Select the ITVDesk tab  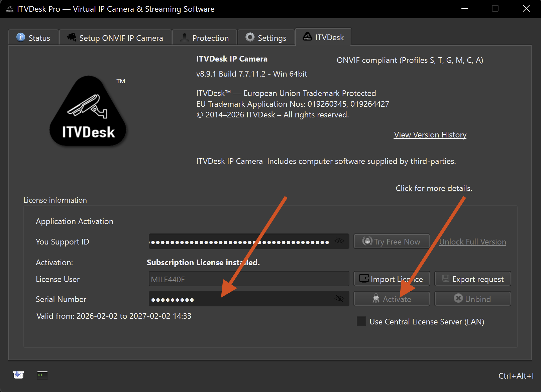tap(323, 37)
